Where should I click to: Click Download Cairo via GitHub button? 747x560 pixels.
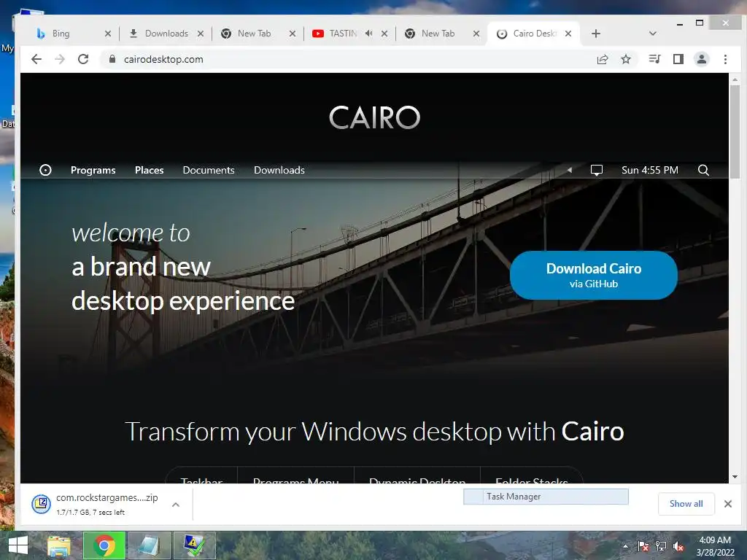tap(594, 275)
